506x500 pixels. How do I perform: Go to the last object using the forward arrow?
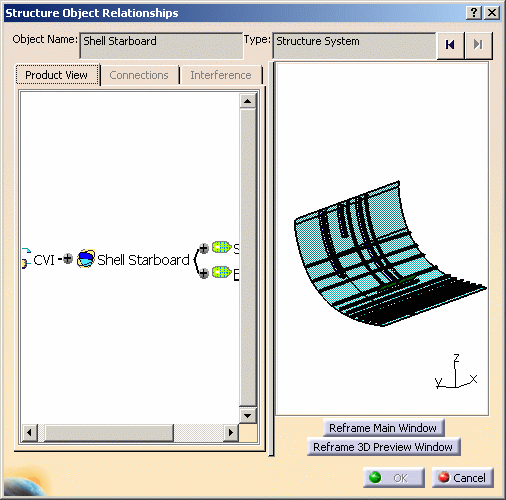click(478, 45)
